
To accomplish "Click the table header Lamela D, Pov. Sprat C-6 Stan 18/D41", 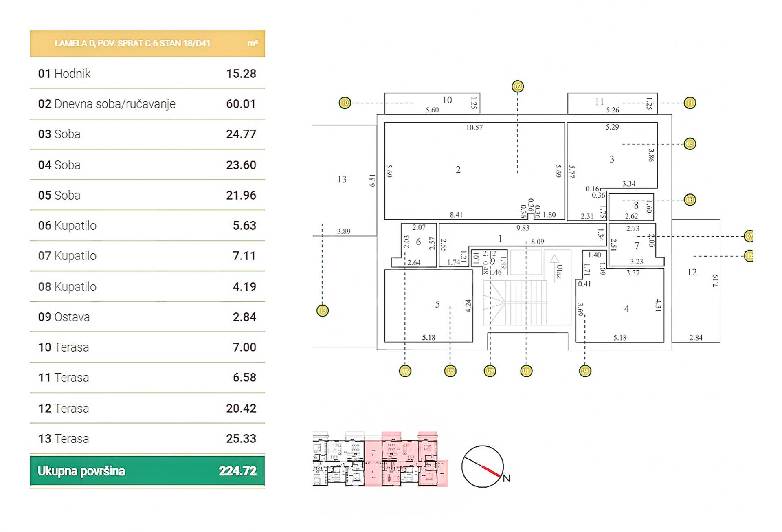I will pos(132,43).
